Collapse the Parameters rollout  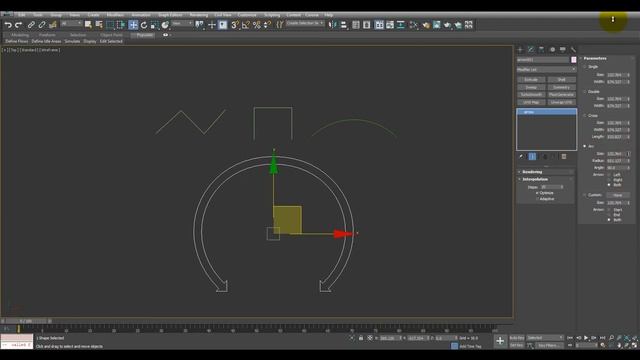click(x=607, y=58)
